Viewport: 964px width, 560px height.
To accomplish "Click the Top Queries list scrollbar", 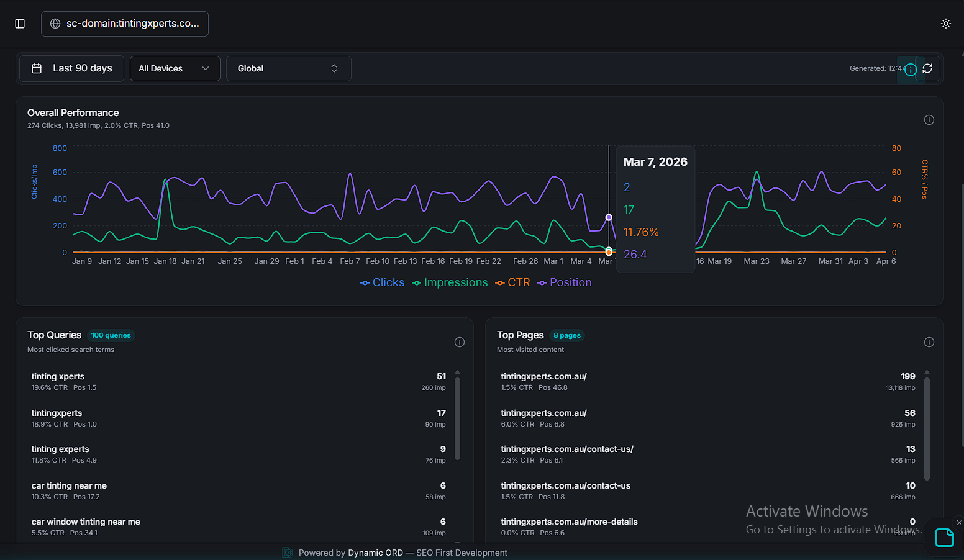I will [x=458, y=416].
